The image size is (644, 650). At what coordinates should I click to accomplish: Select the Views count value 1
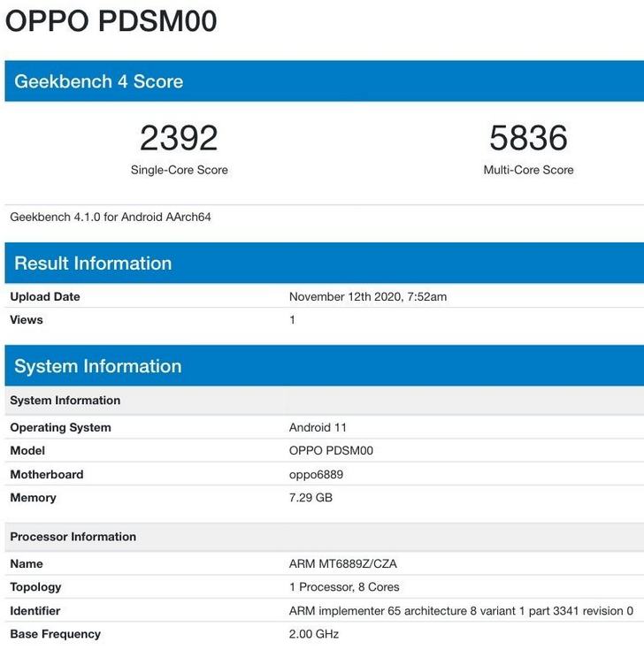292,320
